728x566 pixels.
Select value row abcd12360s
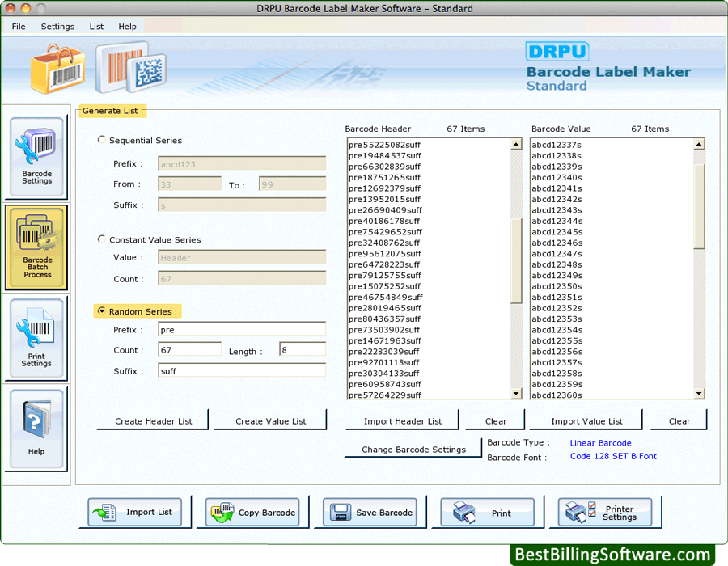(x=612, y=395)
